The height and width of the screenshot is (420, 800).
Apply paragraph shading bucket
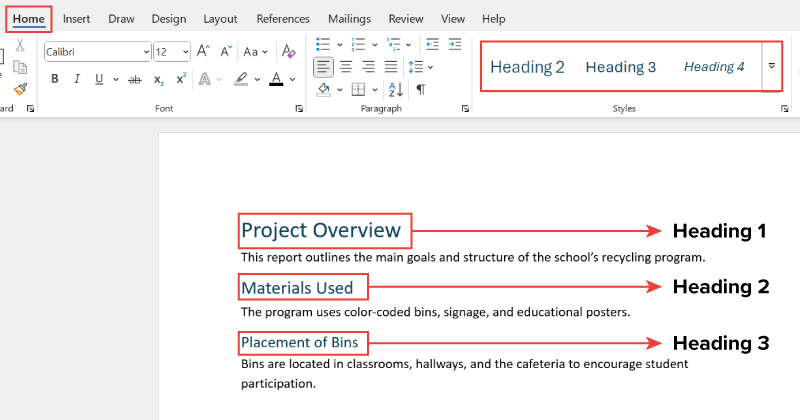pyautogui.click(x=323, y=90)
